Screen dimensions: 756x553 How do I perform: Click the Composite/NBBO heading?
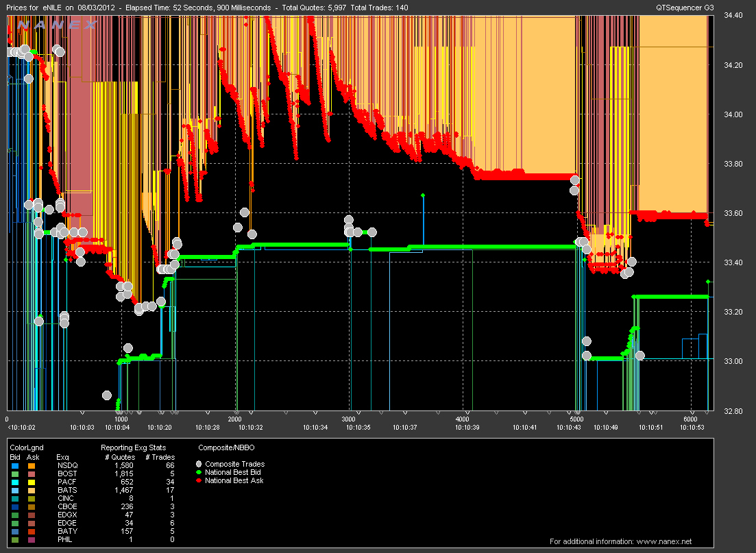[226, 448]
